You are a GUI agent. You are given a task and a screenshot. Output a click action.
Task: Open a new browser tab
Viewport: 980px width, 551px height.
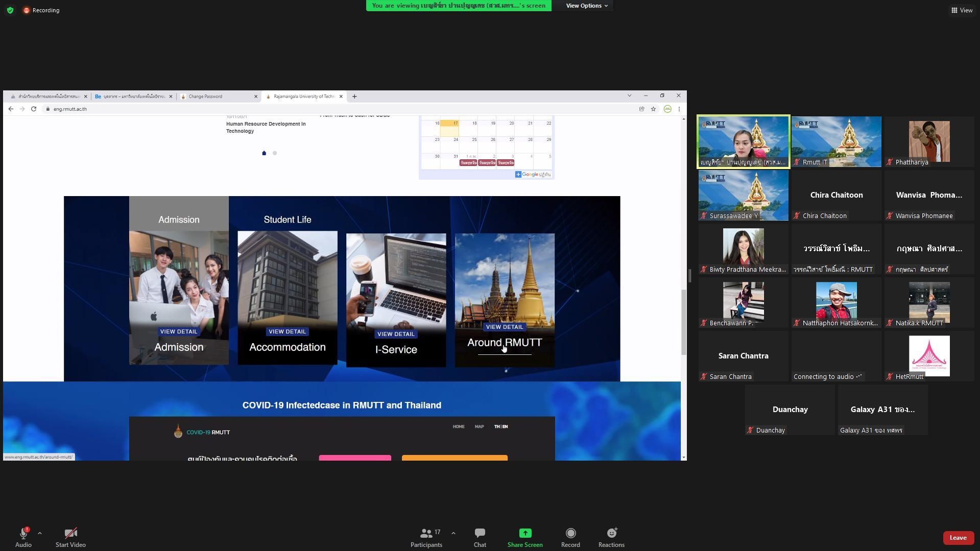(x=354, y=96)
